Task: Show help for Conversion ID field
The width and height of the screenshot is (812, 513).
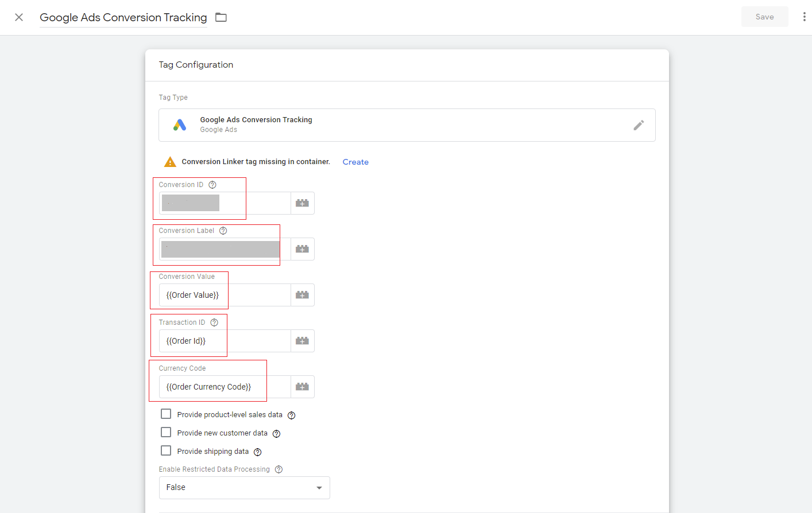Action: point(212,185)
